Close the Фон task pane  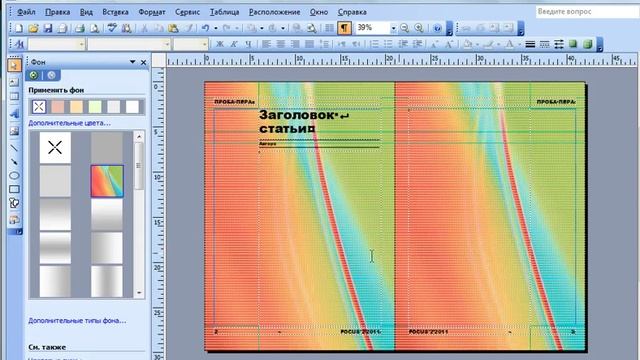tap(143, 62)
